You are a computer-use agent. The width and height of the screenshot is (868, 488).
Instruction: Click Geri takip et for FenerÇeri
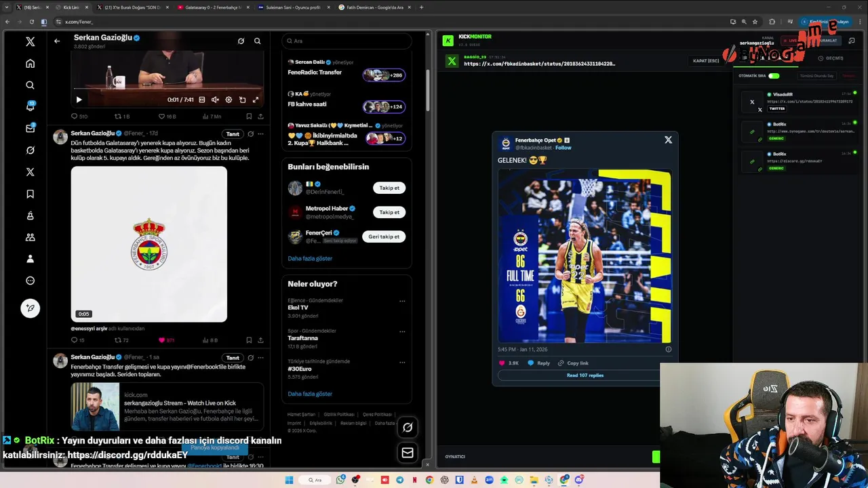[384, 237]
